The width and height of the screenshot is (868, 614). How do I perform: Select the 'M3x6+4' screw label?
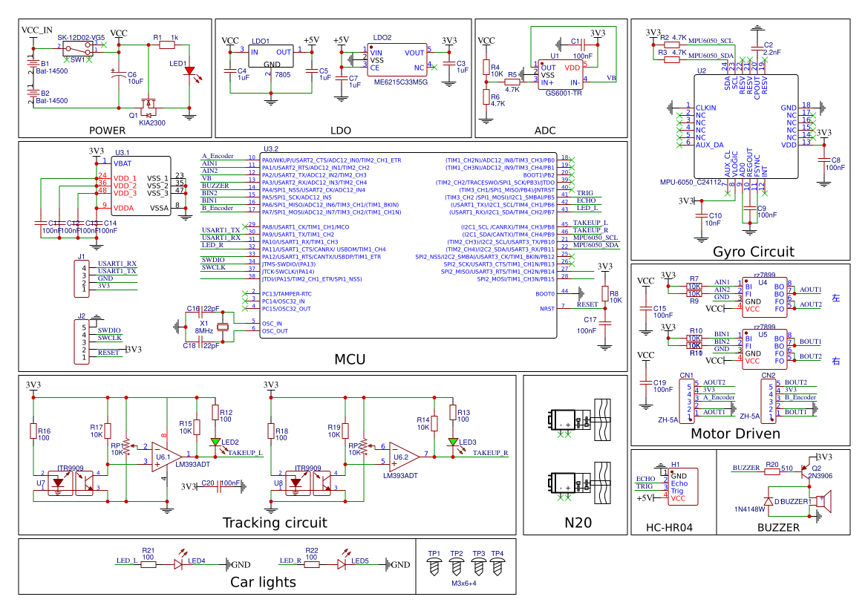[464, 584]
